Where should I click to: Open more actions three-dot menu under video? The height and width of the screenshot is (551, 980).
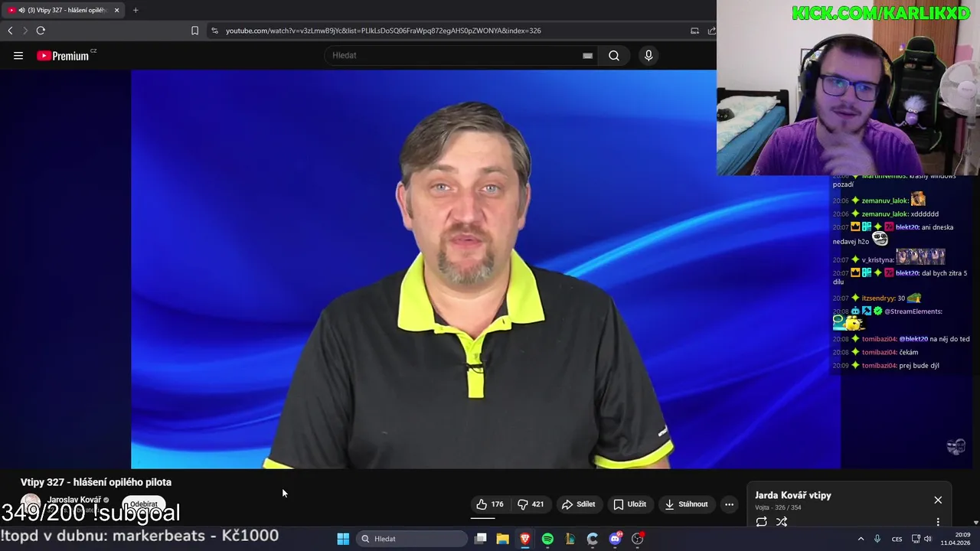[x=729, y=504]
